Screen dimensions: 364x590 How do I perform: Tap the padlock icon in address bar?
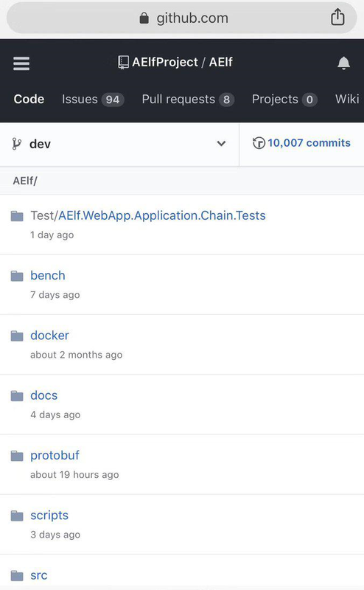pyautogui.click(x=144, y=18)
